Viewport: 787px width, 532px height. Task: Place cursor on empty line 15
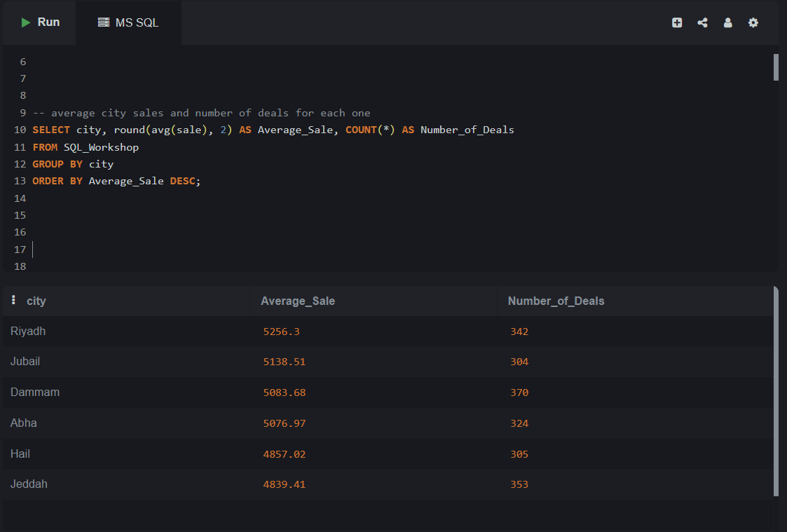(402, 215)
